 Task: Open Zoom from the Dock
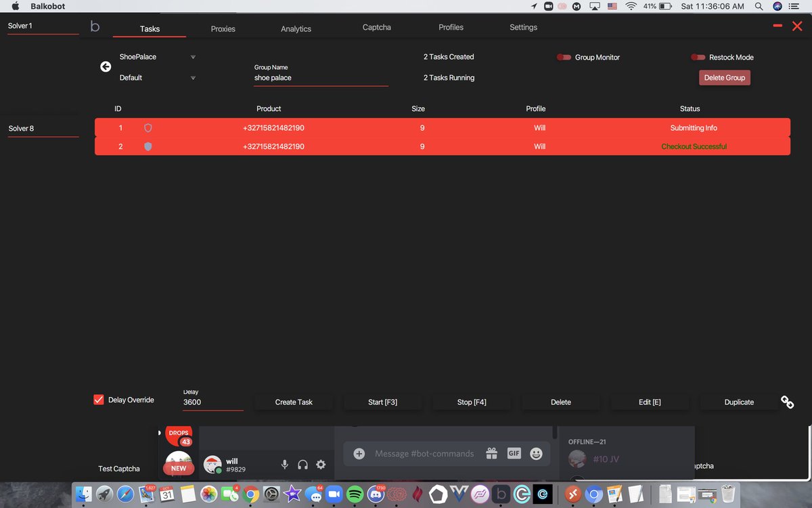coord(334,494)
